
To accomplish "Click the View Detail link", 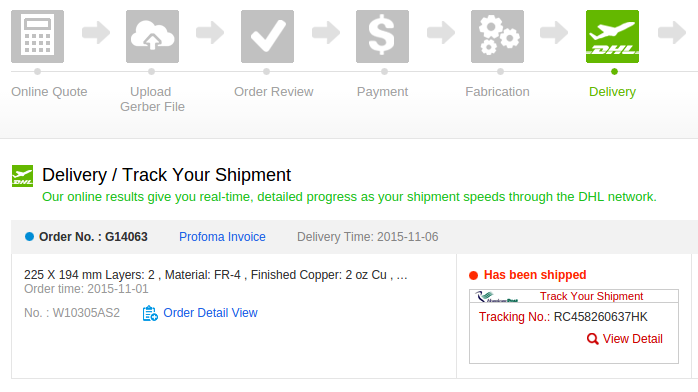I will 633,339.
